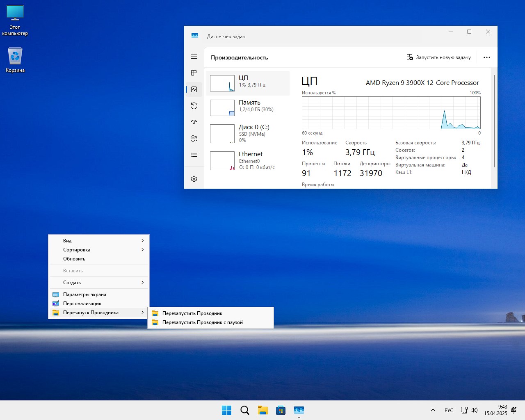Open Microsoft Store from taskbar
Viewport: 525px width, 420px height.
(281, 410)
